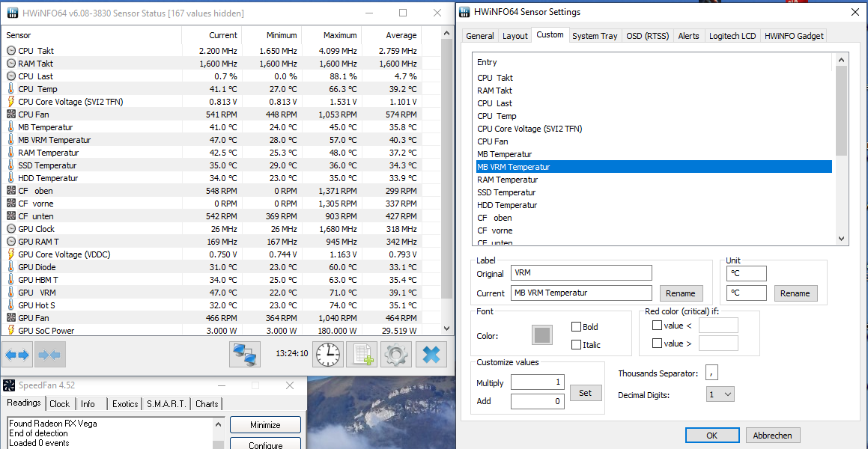Image resolution: width=868 pixels, height=449 pixels.
Task: Click the CPU Temp thermometer icon
Action: [11, 89]
